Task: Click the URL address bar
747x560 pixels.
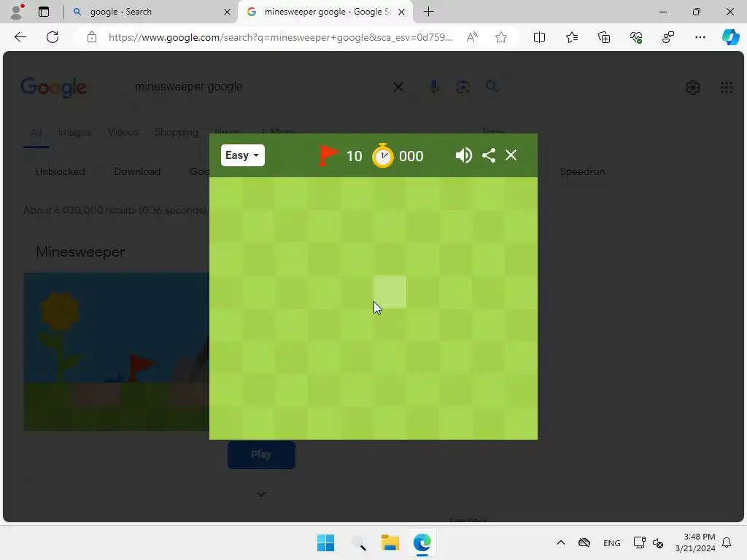Action: tap(280, 37)
